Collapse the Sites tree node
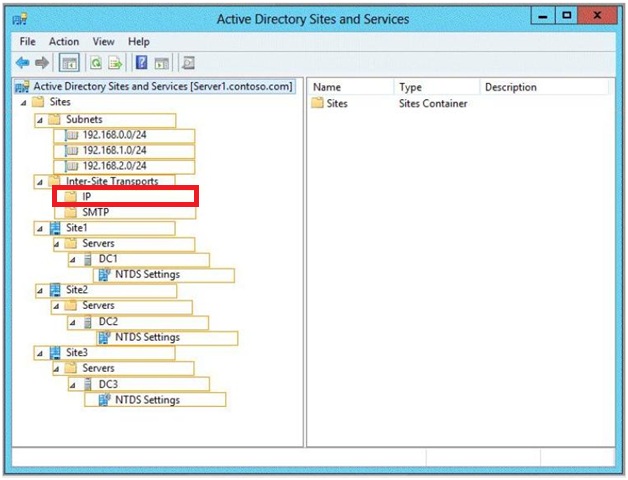The image size is (628, 480). (24, 103)
